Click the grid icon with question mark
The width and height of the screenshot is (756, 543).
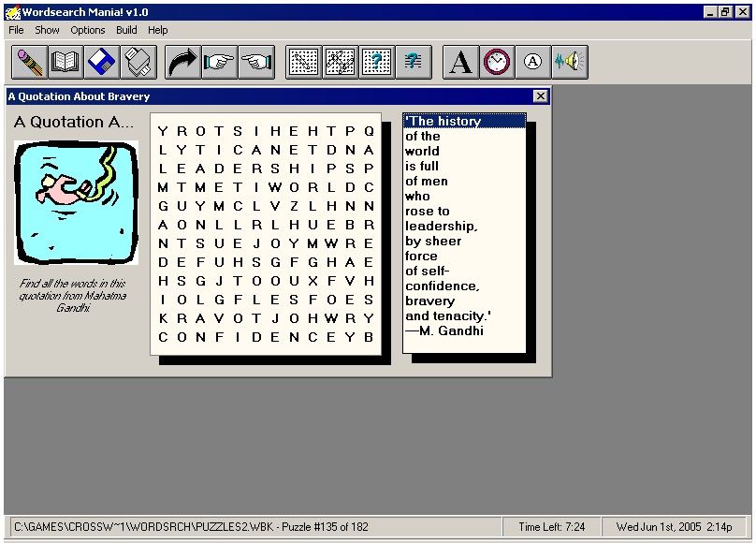376,63
